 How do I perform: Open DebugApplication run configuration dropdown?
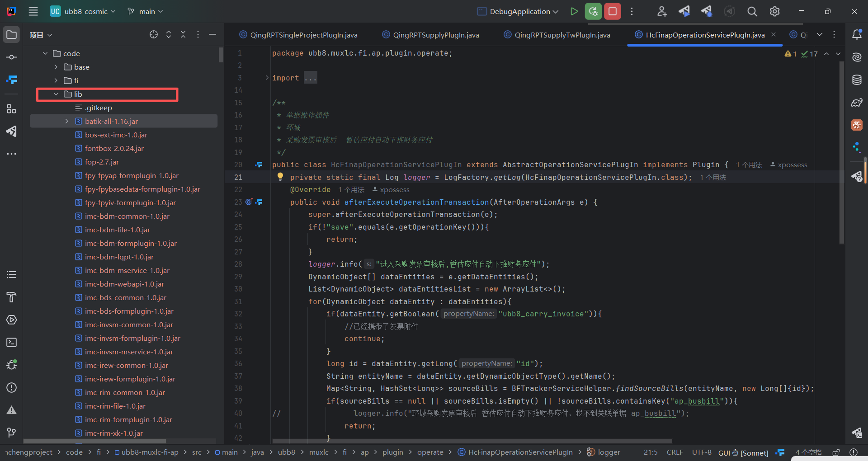pyautogui.click(x=519, y=11)
